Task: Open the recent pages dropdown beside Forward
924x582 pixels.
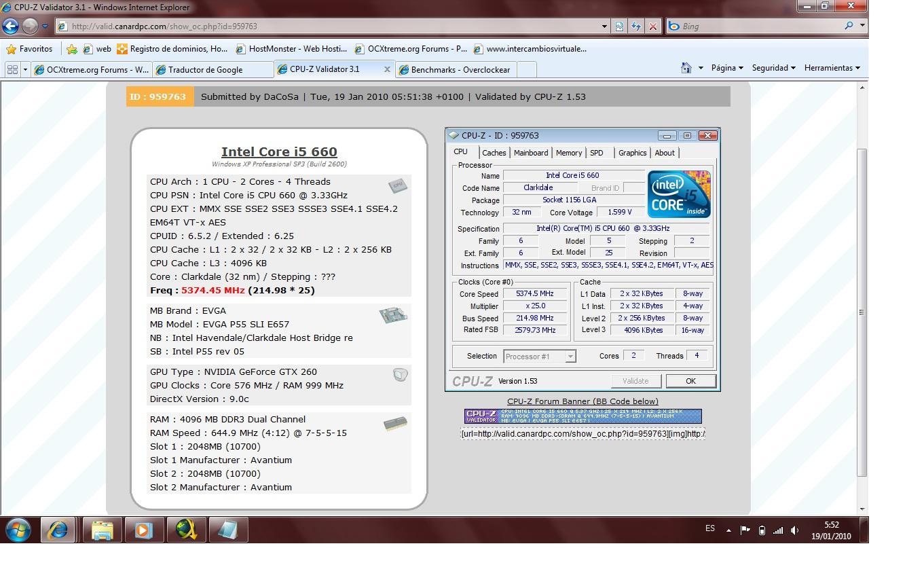Action: (x=45, y=26)
